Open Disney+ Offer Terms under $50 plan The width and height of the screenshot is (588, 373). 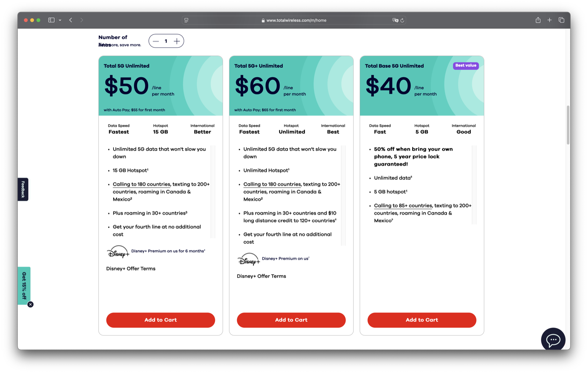(x=131, y=269)
